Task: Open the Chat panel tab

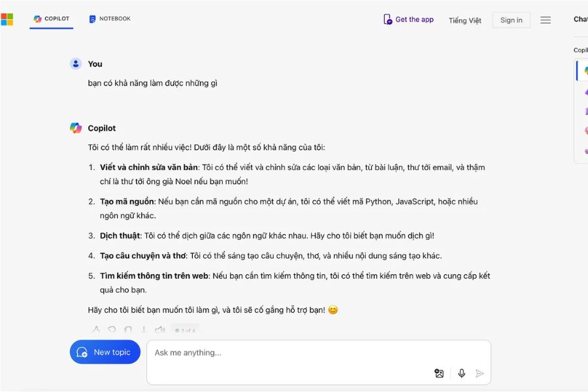Action: [581, 19]
